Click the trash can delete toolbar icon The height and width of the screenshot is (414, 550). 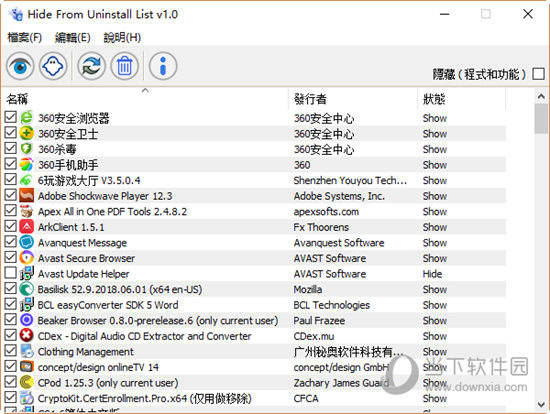(125, 66)
